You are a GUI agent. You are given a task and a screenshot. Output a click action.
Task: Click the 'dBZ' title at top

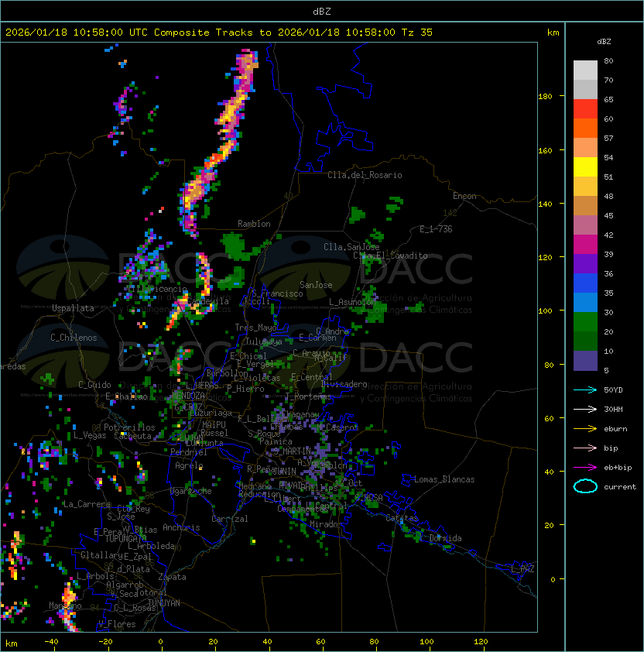[322, 11]
